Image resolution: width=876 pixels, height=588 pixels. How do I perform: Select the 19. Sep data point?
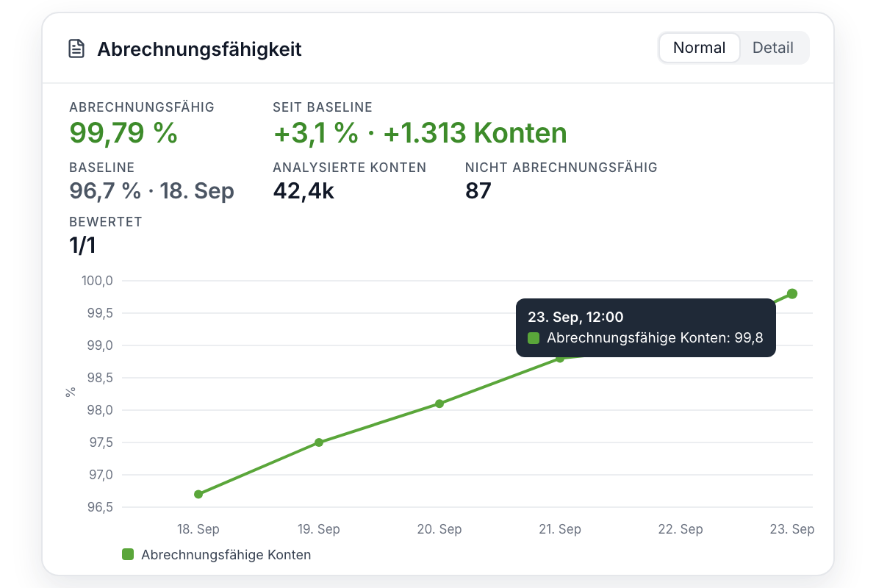(x=319, y=442)
